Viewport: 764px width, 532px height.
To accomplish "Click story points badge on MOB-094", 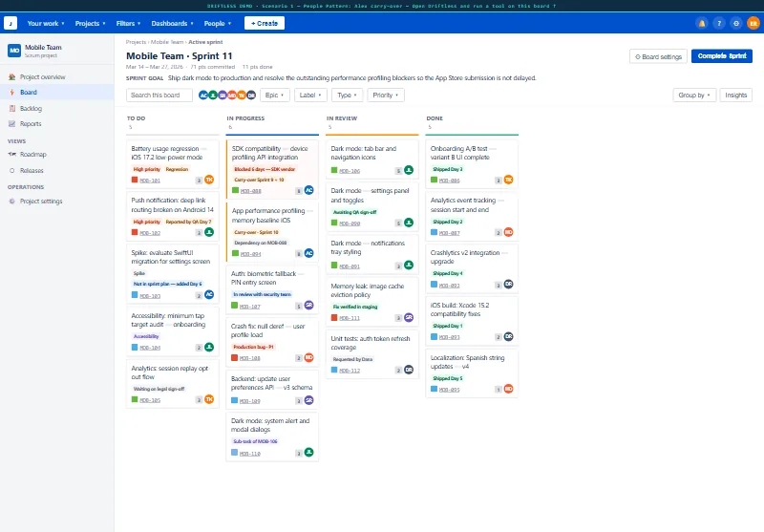I will 299,254.
